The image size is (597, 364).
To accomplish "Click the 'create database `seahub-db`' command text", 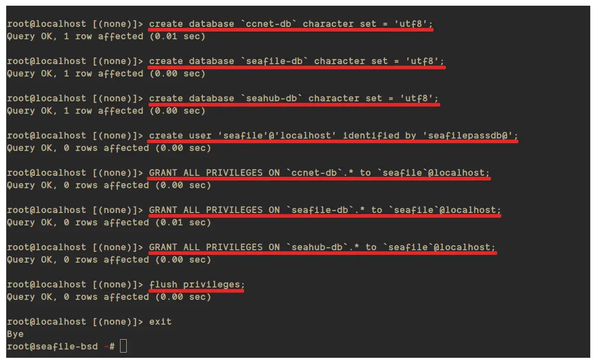I will coord(293,99).
